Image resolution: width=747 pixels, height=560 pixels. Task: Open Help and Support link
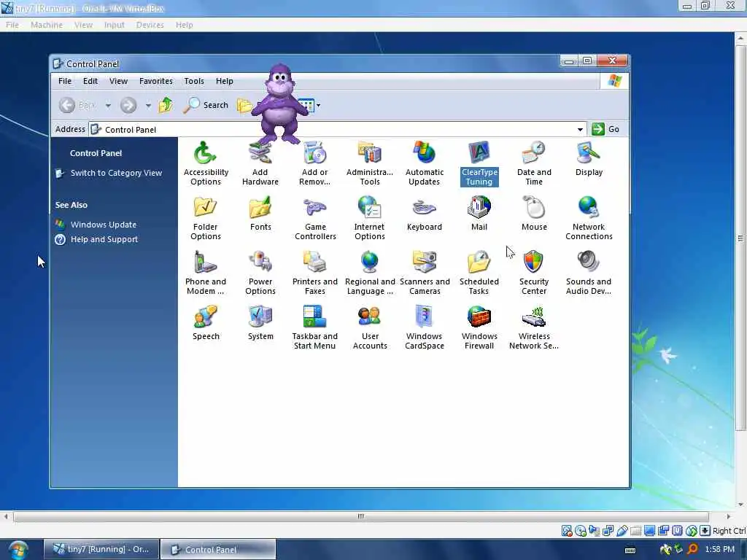(x=104, y=239)
